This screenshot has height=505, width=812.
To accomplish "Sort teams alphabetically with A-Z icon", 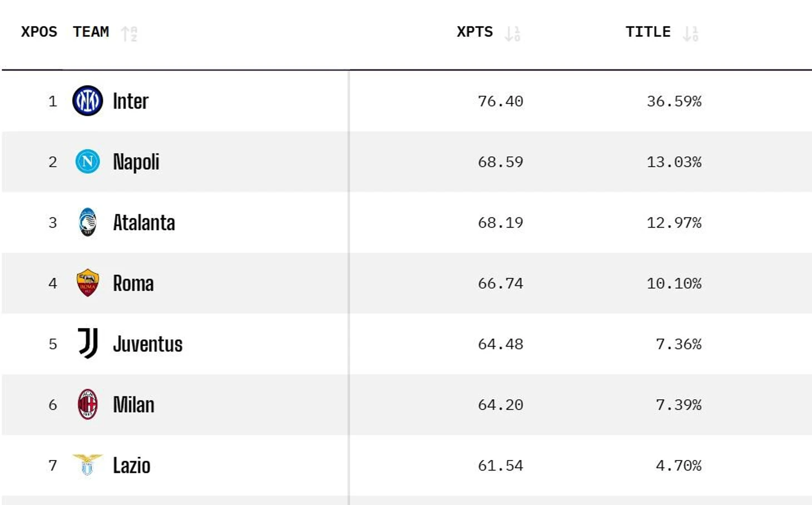I will (x=129, y=33).
